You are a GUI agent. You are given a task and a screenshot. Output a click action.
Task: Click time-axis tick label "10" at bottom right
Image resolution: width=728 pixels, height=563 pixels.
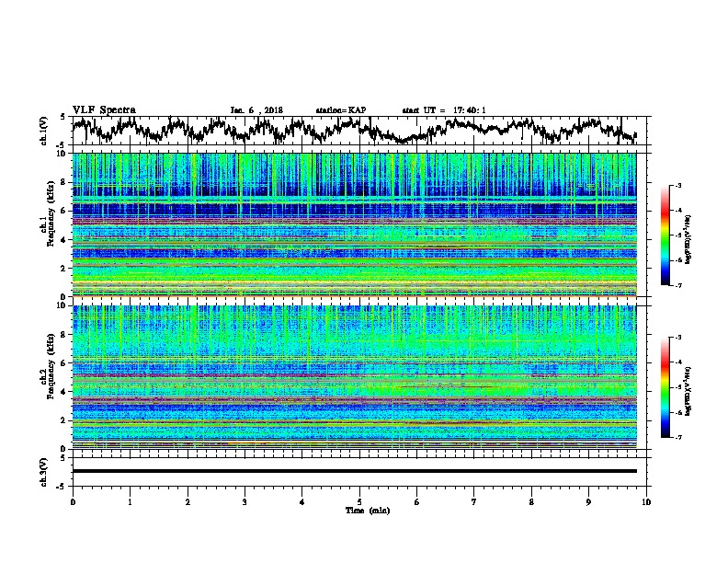pos(646,502)
